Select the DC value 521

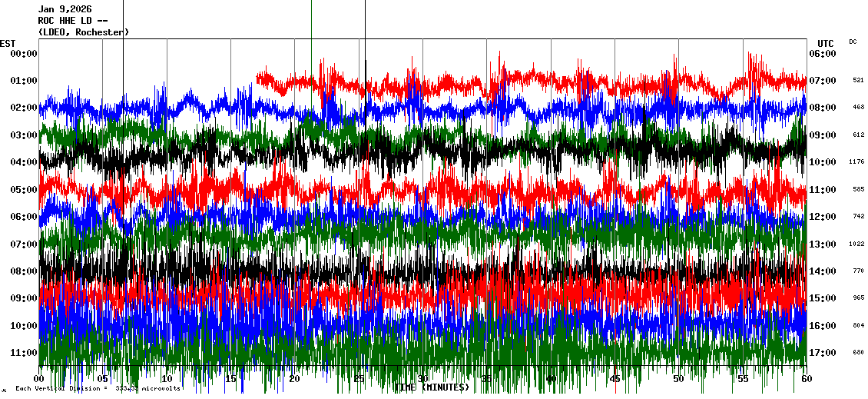(x=858, y=80)
